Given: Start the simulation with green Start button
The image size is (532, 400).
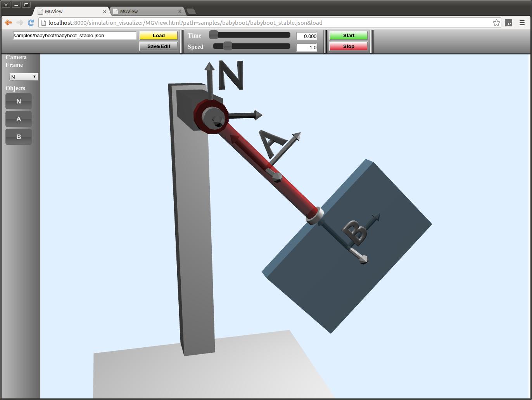Looking at the screenshot, I should tap(349, 36).
